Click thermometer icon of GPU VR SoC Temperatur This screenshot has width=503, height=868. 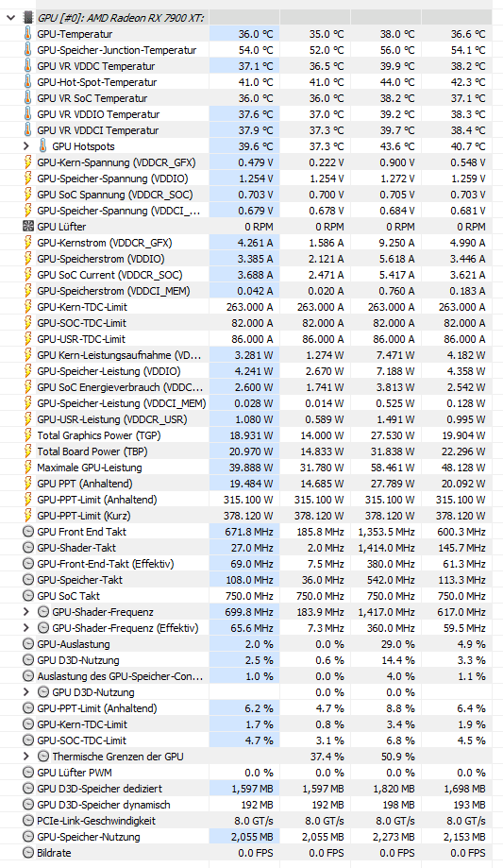point(27,98)
